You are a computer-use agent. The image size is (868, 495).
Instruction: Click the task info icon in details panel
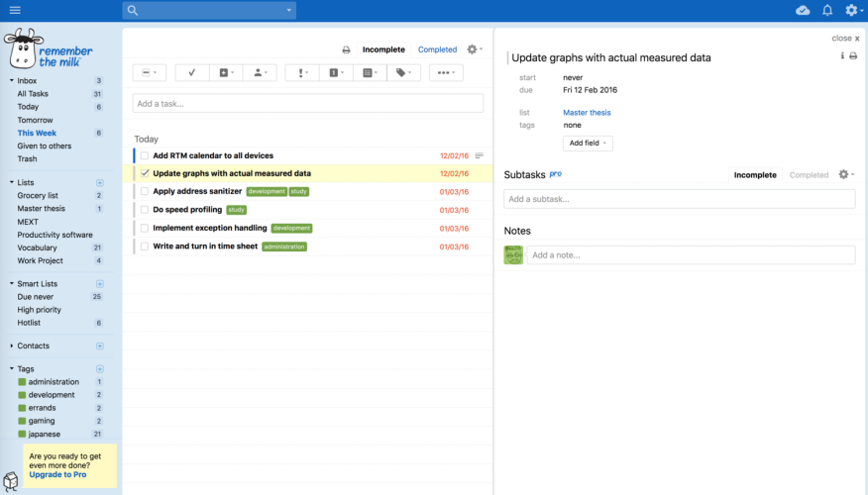click(x=842, y=56)
